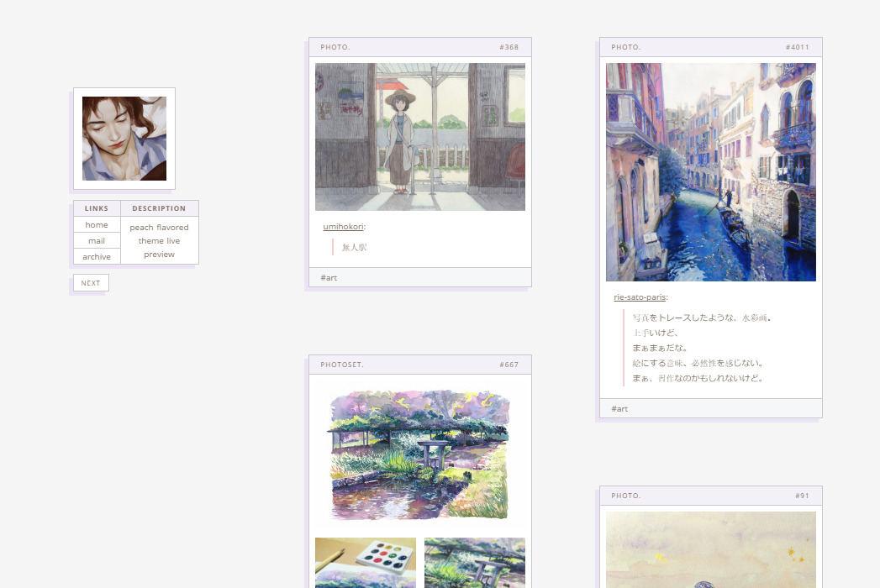Open permalink #368 of the photo post

click(509, 47)
